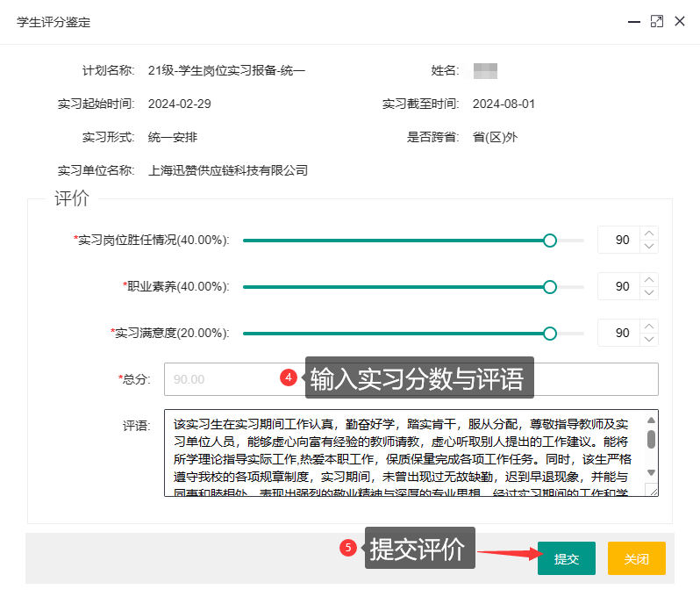Screen dimensions: 700x611
Task: Close dialog using the X icon
Action: pyautogui.click(x=680, y=22)
